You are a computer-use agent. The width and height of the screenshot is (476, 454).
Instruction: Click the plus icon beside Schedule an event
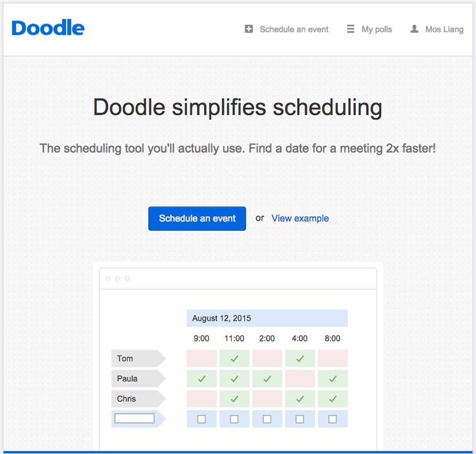click(249, 29)
